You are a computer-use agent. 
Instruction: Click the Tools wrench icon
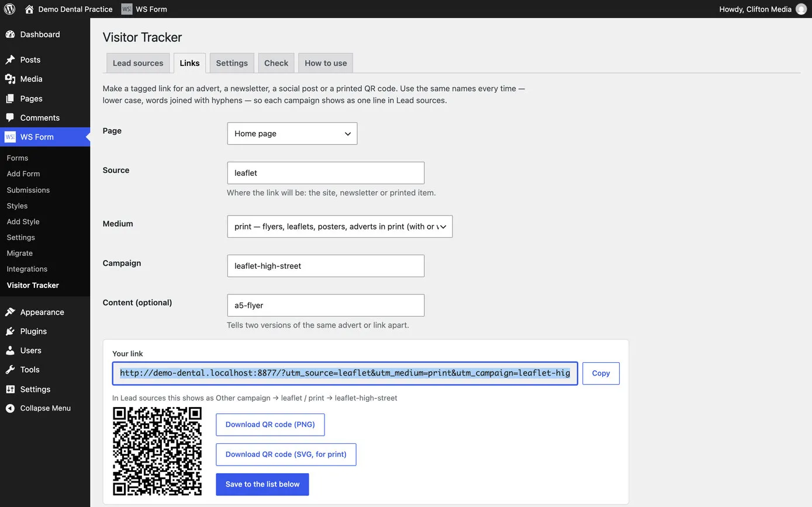coord(10,369)
